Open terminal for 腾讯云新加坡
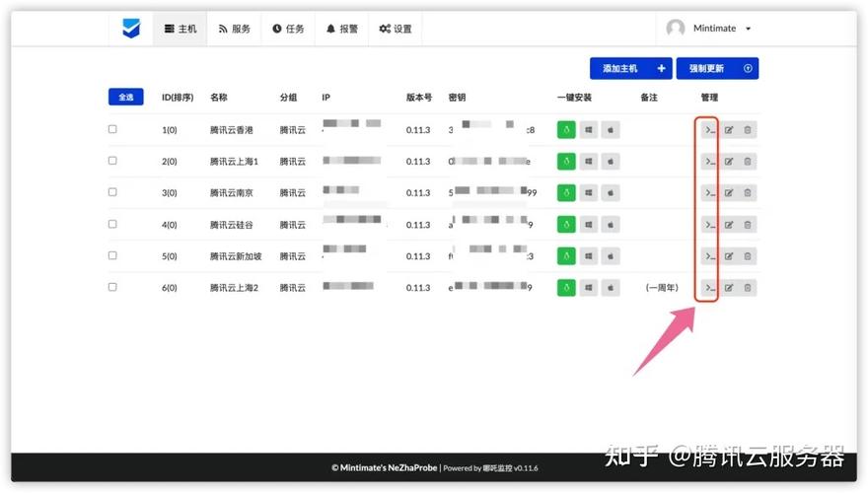 tap(709, 256)
